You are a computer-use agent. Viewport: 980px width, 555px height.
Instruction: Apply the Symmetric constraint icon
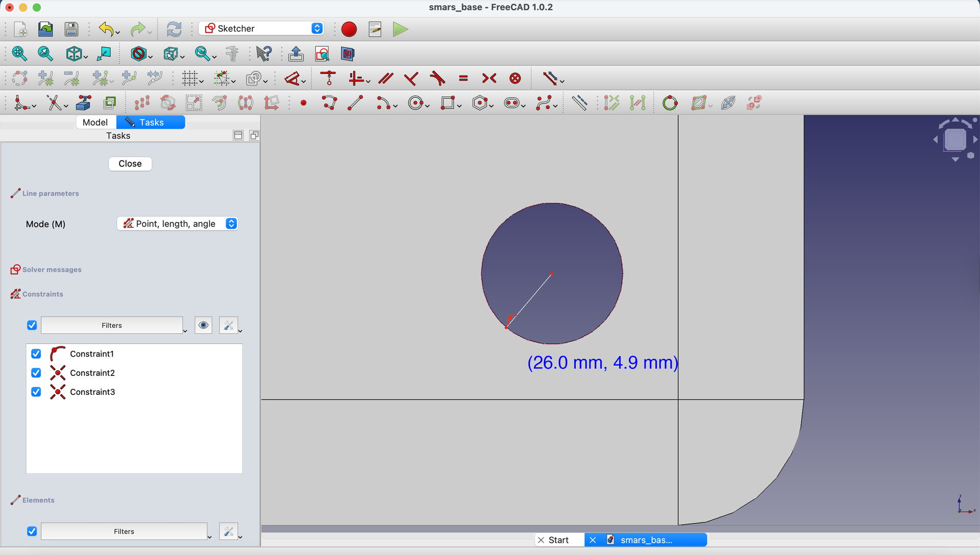tap(489, 78)
